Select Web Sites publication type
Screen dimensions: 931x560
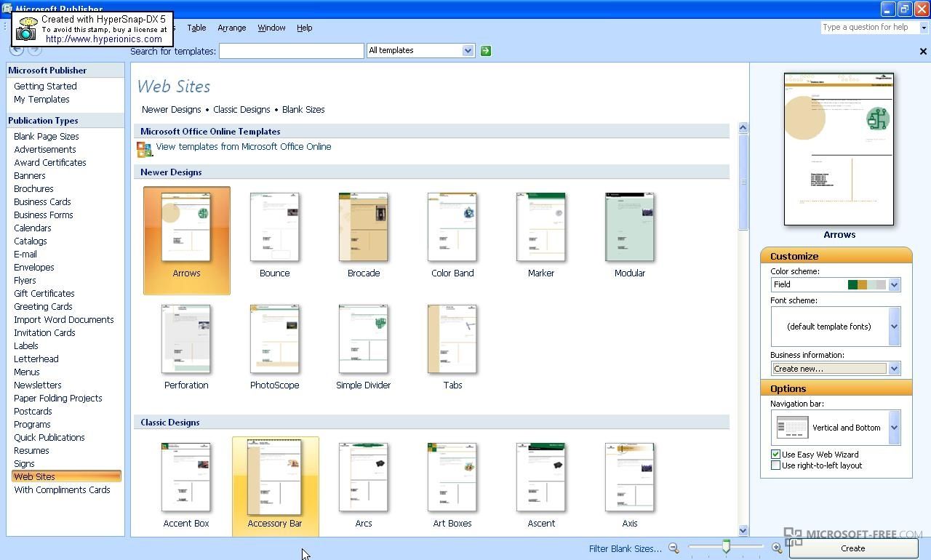tap(66, 476)
